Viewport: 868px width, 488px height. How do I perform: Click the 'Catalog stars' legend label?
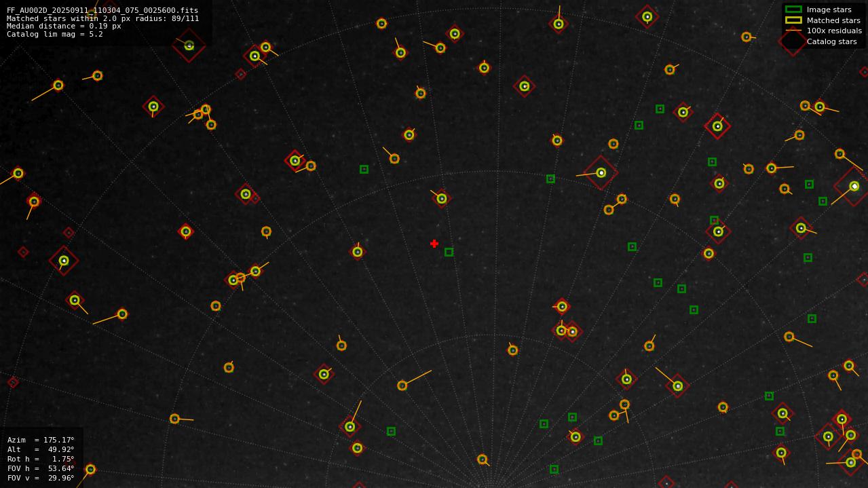(831, 41)
